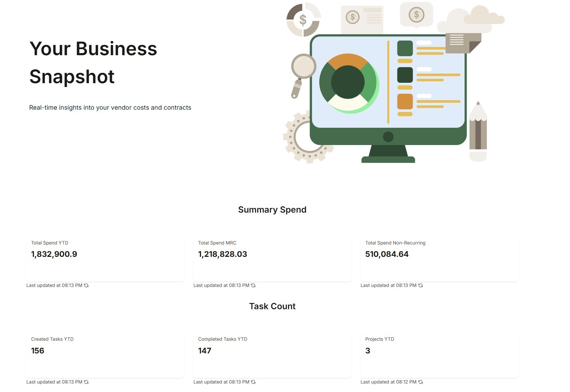
Task: Click the Projects YTD value 3
Action: point(368,351)
